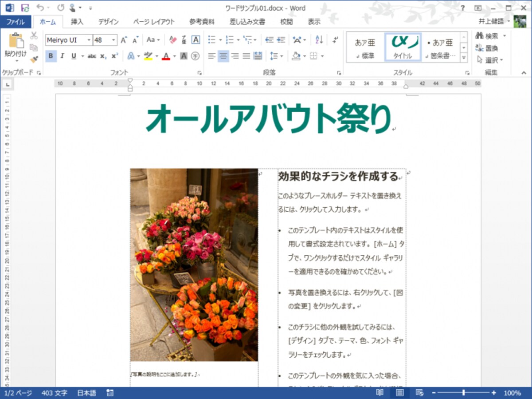Screen dimensions: 532x399
Task: Align text left
Action: (x=212, y=56)
